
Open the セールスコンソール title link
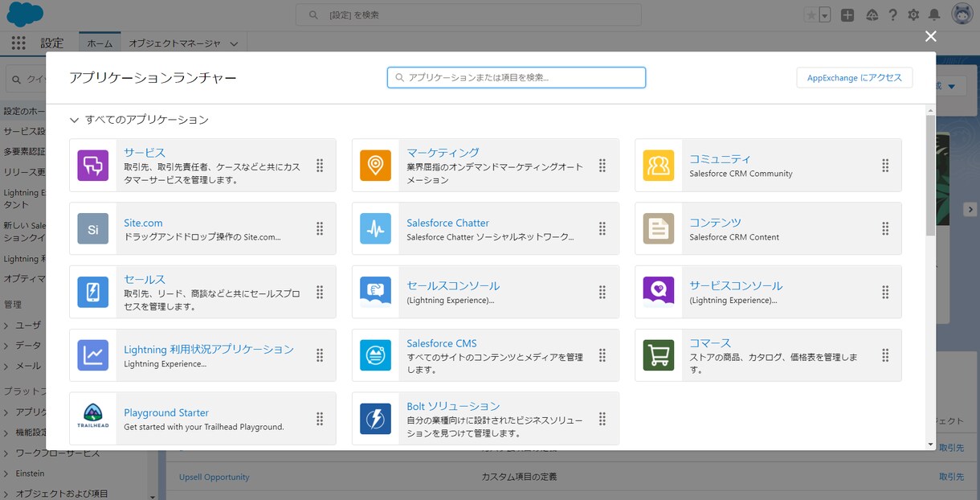tap(453, 285)
